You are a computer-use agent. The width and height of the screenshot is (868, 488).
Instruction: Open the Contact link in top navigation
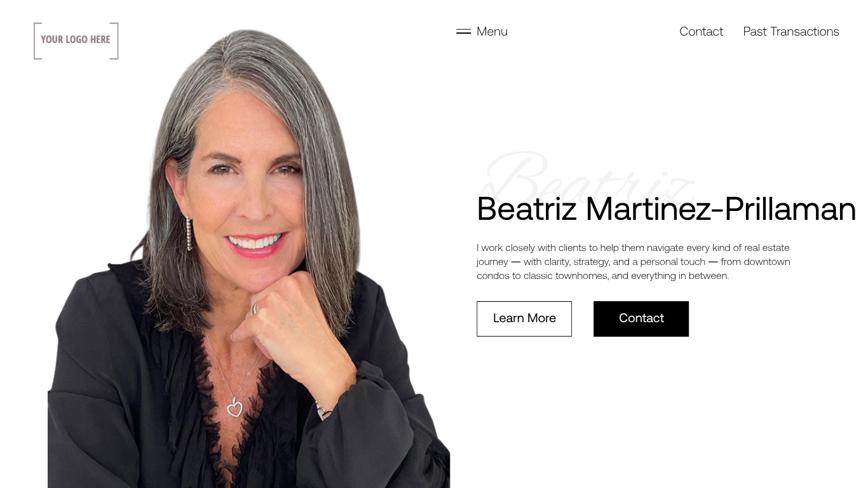click(x=701, y=32)
